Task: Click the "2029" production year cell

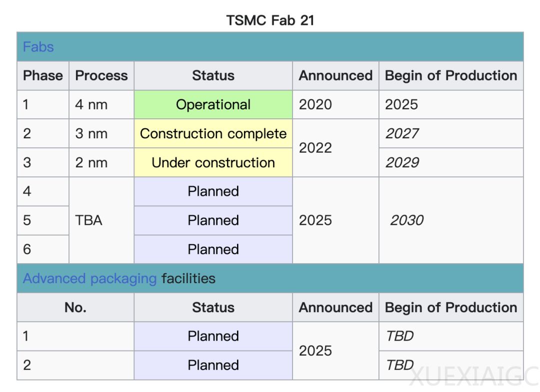Action: (x=402, y=163)
